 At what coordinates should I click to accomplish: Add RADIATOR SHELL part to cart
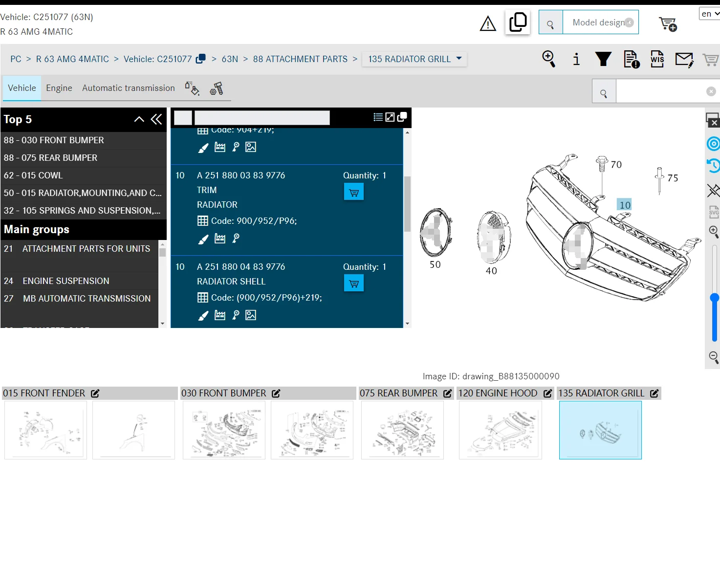(354, 283)
